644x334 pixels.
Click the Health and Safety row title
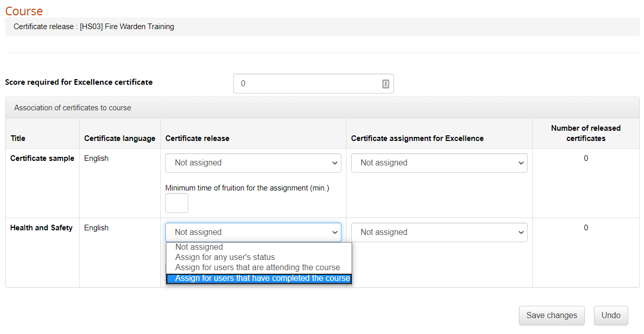[x=41, y=228]
